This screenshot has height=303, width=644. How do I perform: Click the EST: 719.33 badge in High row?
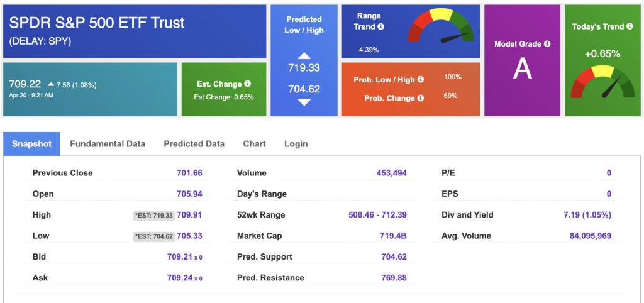tap(153, 215)
